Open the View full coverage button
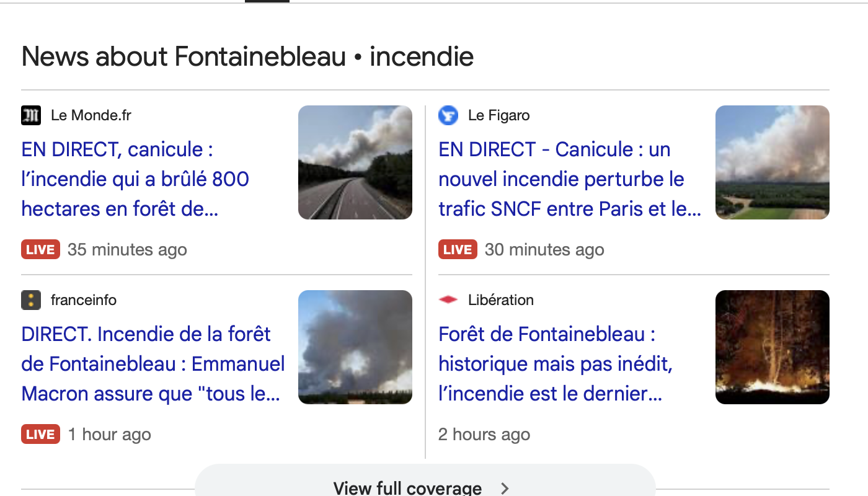This screenshot has width=868, height=496. (425, 481)
